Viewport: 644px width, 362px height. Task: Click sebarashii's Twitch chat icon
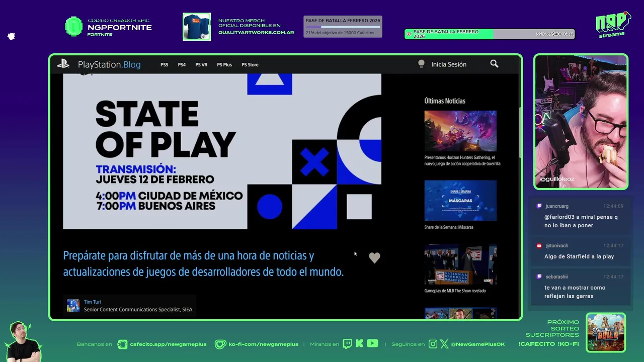click(x=539, y=277)
